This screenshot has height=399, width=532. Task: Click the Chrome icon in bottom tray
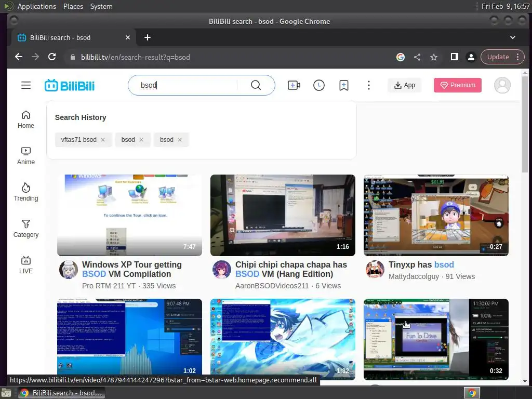click(x=472, y=393)
